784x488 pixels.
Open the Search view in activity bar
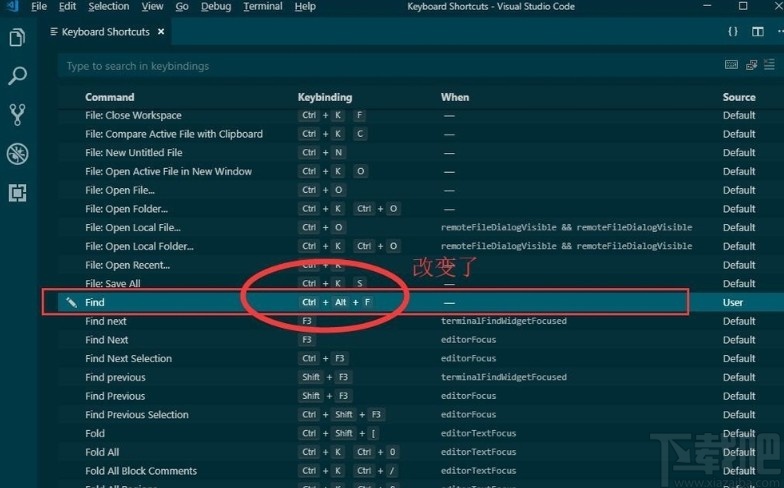pos(17,76)
